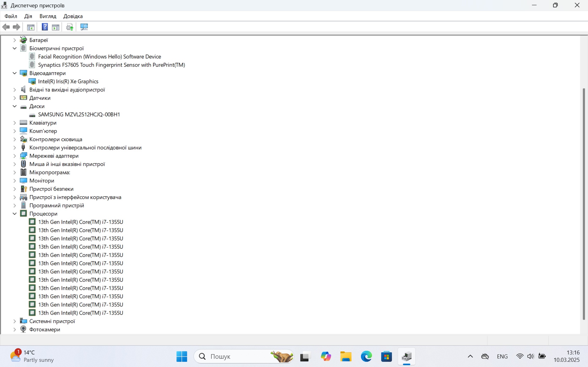This screenshot has height=367, width=588.
Task: Show hidden system tray icons chevron
Action: (470, 356)
